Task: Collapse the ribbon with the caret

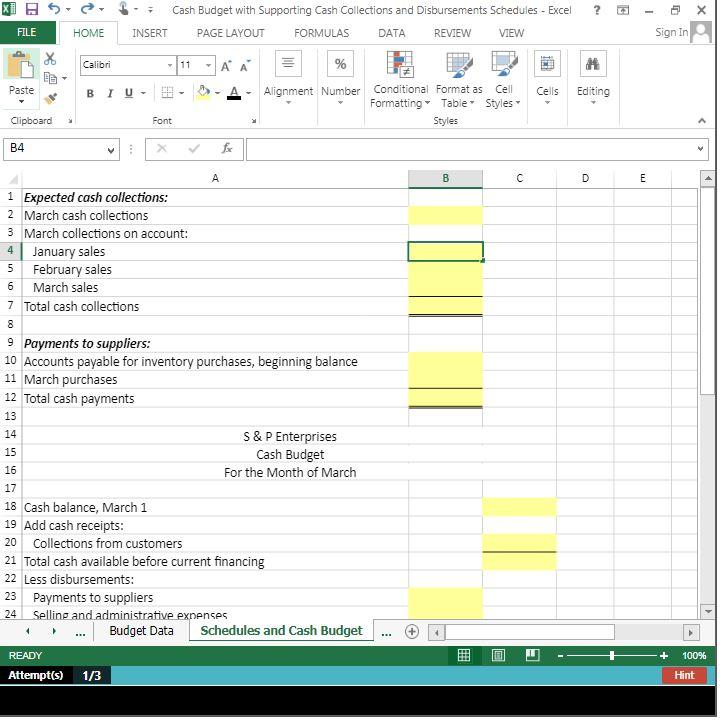Action: pos(702,121)
